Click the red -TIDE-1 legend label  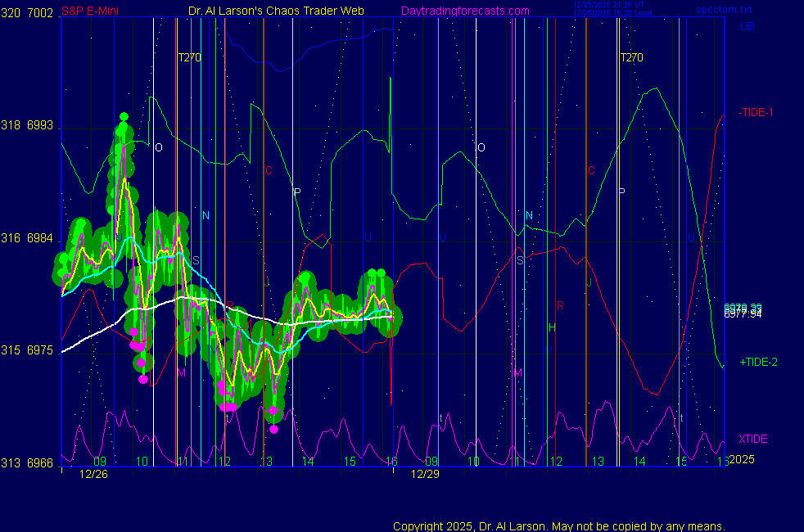[x=756, y=112]
